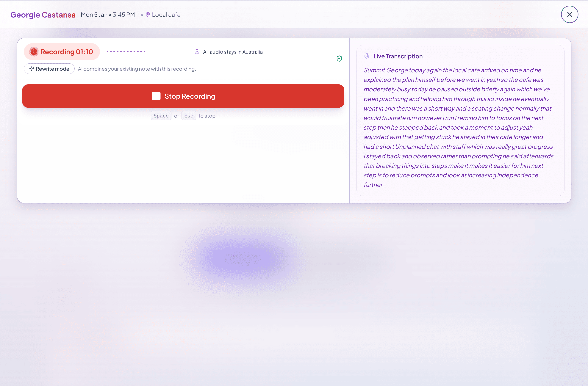This screenshot has height=386, width=588.
Task: Click the All audio stays in Australia text
Action: coord(233,52)
